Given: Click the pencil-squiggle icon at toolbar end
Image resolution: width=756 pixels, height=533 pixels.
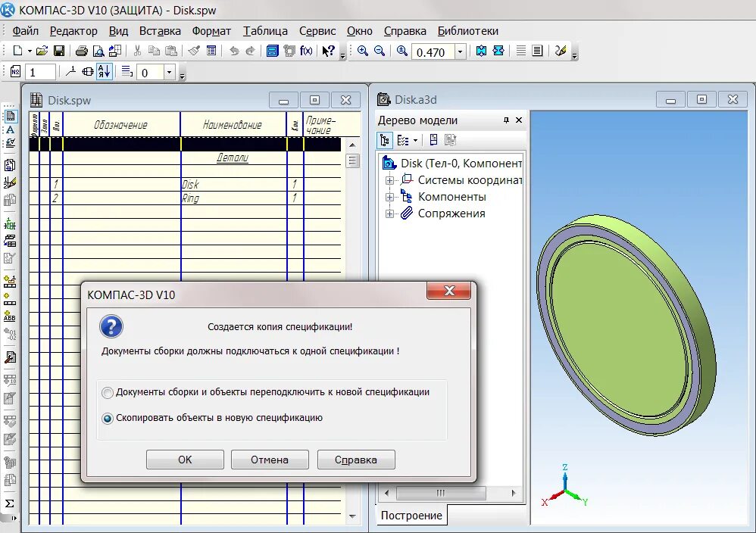Looking at the screenshot, I should pyautogui.click(x=561, y=51).
